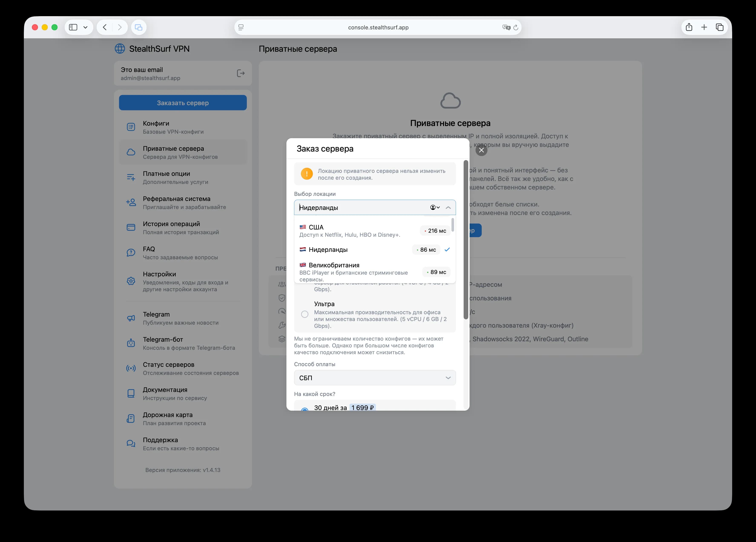Click the page reload icon
Viewport: 756px width, 542px height.
[516, 27]
